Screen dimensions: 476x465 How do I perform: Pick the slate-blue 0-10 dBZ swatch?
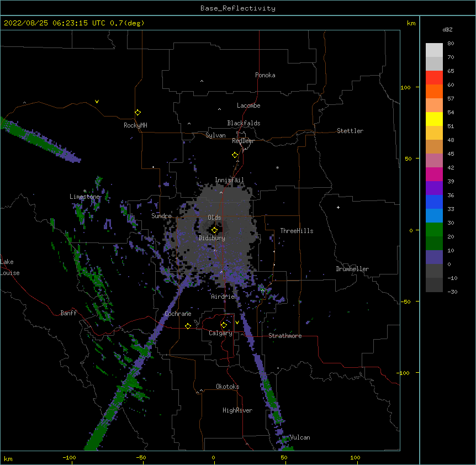click(x=434, y=257)
